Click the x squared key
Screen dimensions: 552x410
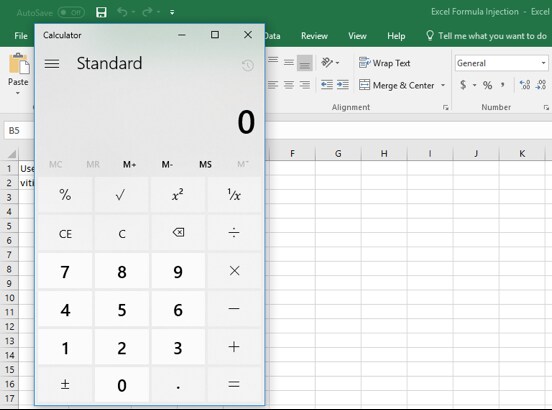pyautogui.click(x=178, y=195)
